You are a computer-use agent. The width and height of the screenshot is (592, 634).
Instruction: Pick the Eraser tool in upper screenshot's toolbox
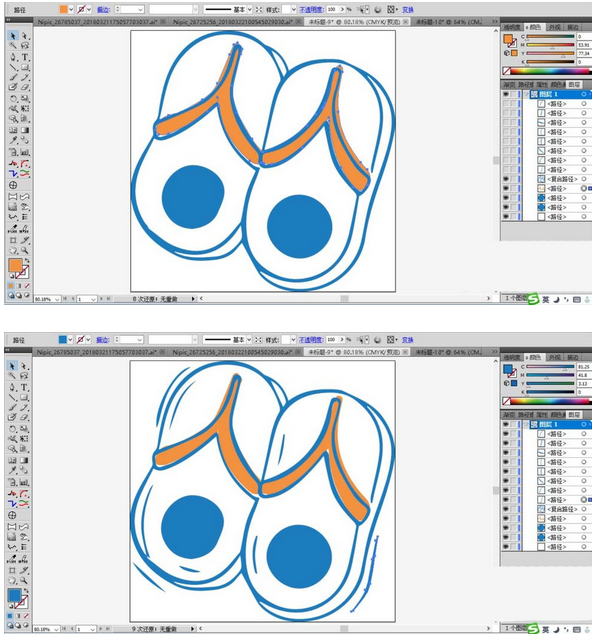pos(25,87)
